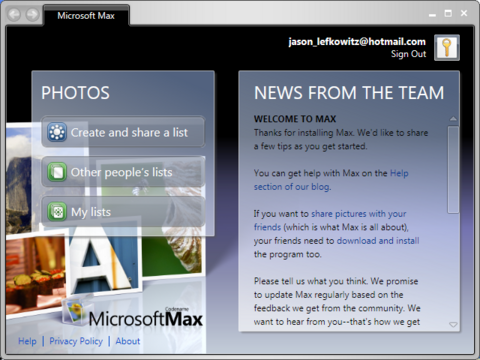The height and width of the screenshot is (360, 480).
Task: Click the PHOTOS panel heading
Action: [x=75, y=93]
